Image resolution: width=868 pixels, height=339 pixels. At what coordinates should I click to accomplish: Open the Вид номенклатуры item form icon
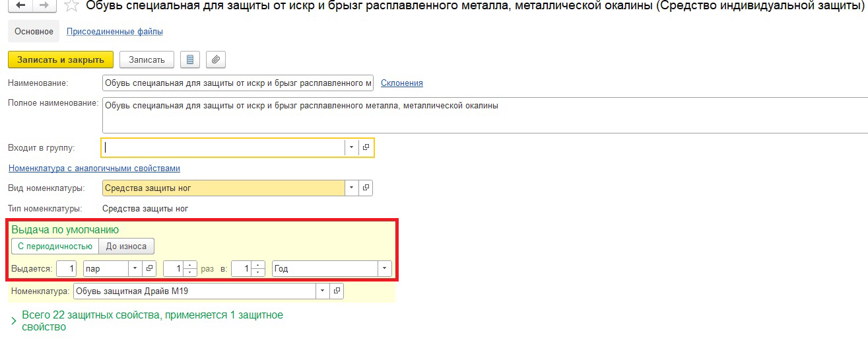click(366, 188)
